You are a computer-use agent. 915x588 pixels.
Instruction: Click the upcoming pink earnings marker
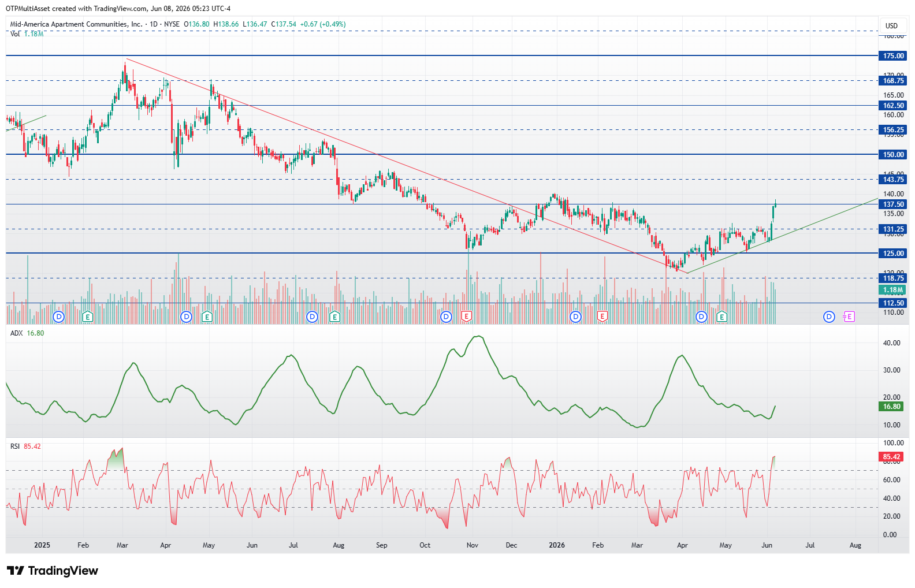(x=849, y=317)
